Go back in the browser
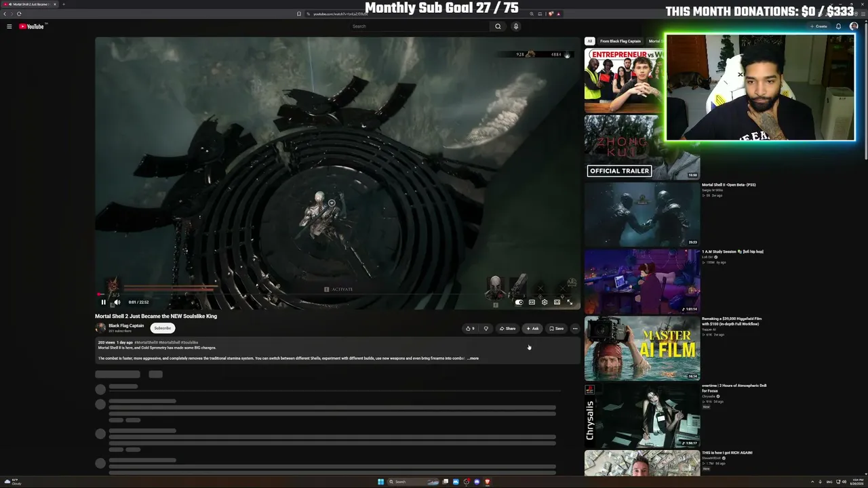Image resolution: width=868 pixels, height=488 pixels. pos(5,14)
